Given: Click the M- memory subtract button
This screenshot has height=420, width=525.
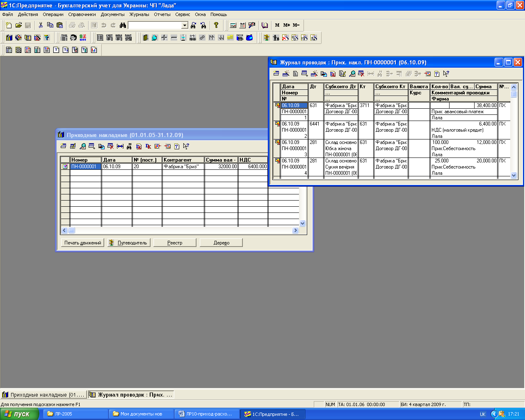Looking at the screenshot, I should coord(296,25).
